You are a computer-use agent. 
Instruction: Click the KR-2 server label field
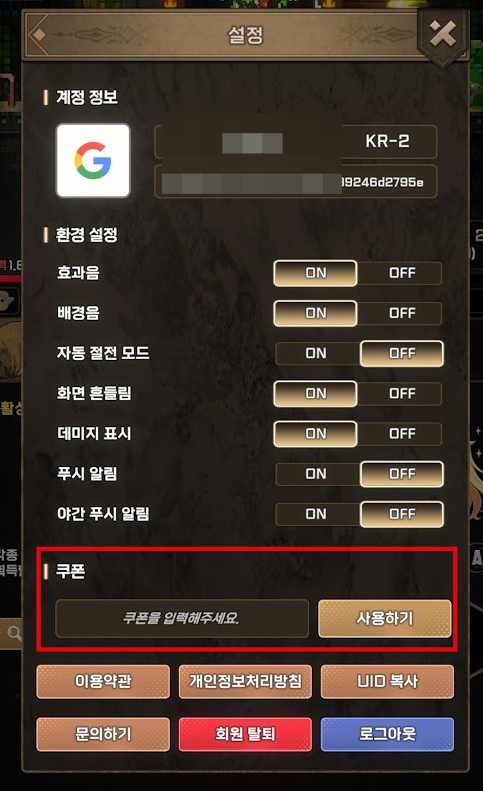296,142
